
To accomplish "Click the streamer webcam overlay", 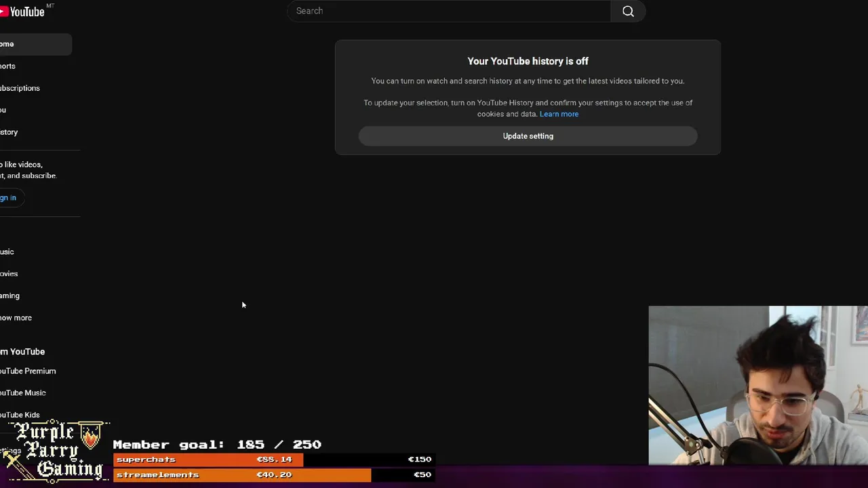I will click(x=758, y=386).
